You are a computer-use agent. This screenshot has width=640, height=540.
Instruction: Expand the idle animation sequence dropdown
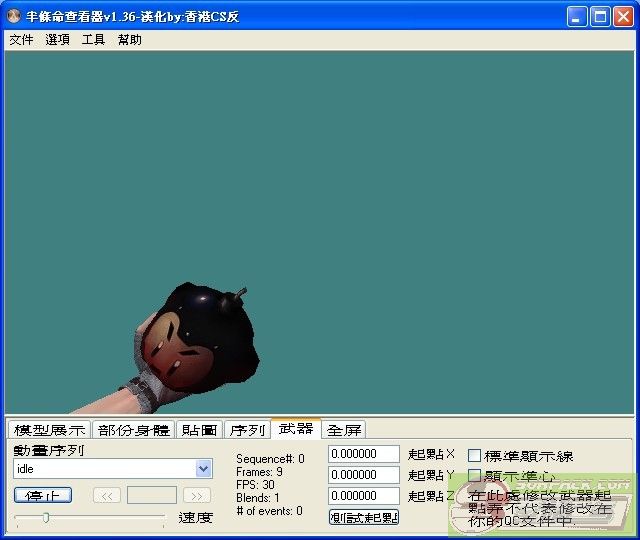[204, 469]
